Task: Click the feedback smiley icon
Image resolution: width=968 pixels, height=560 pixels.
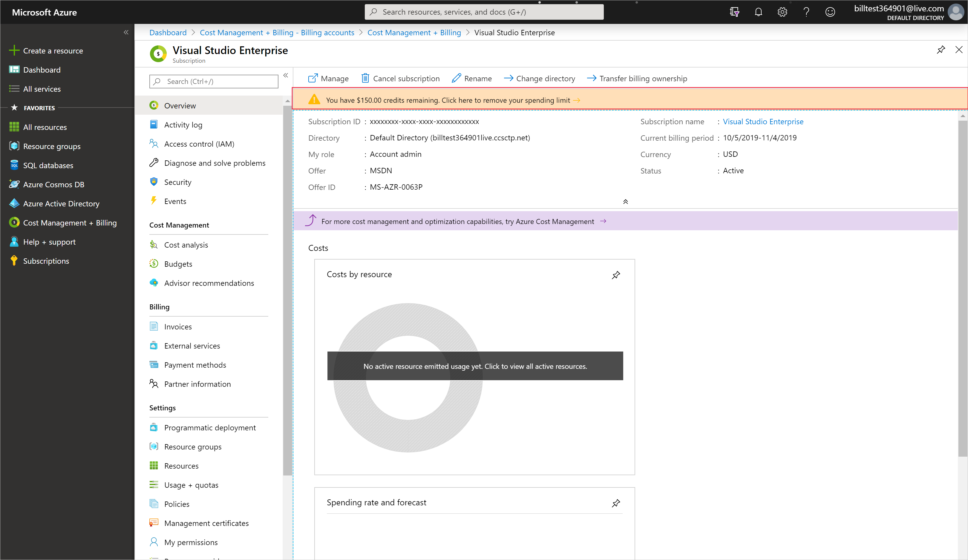Action: (x=830, y=12)
